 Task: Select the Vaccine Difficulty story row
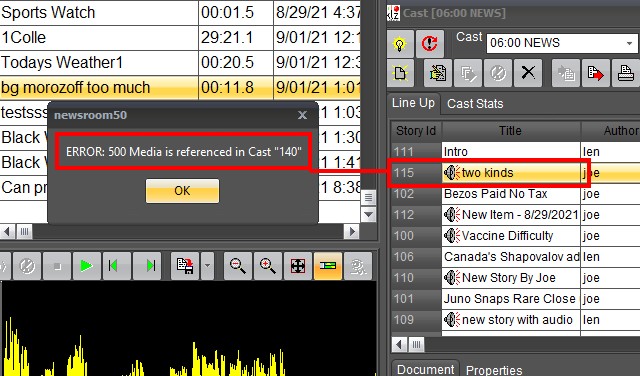515,236
